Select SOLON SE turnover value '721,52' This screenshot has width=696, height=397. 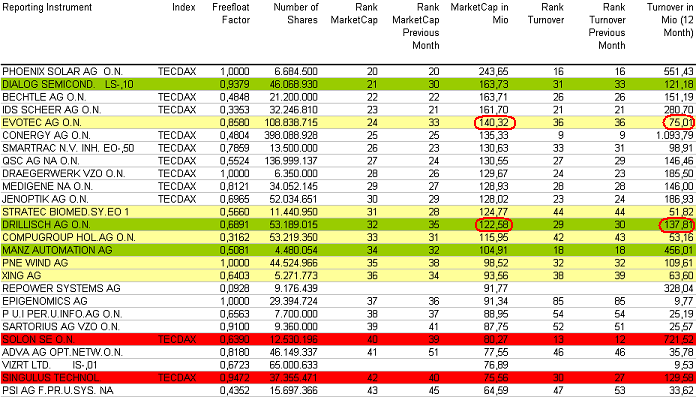point(678,340)
